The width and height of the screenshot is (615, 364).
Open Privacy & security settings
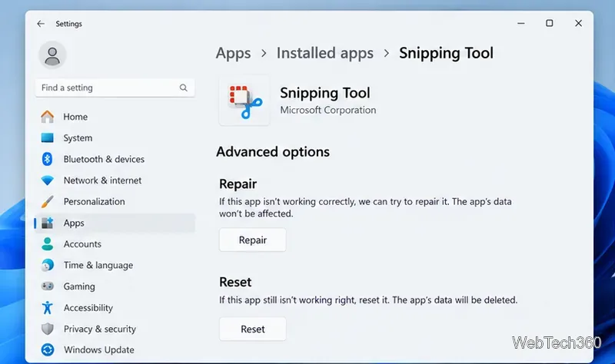coord(115,329)
